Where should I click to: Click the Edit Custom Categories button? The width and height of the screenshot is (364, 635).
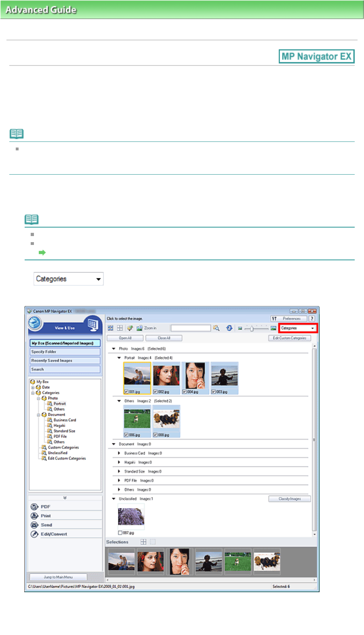click(x=290, y=338)
